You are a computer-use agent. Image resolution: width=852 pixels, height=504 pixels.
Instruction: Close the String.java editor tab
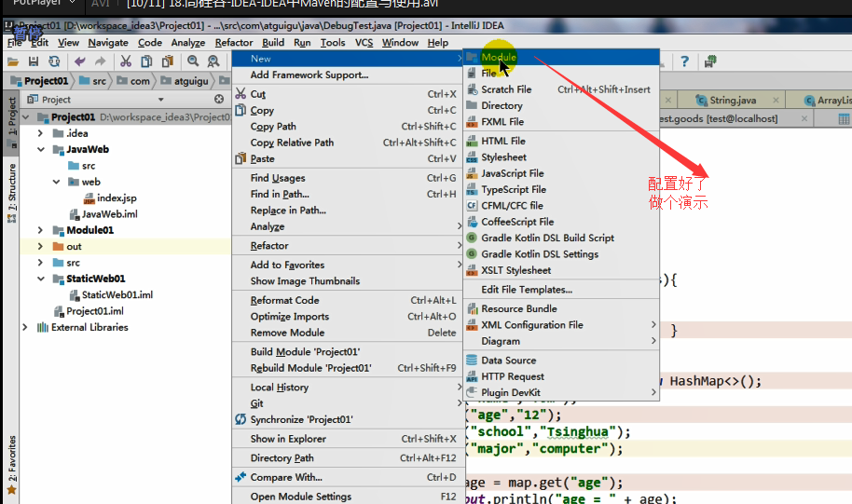coord(776,100)
